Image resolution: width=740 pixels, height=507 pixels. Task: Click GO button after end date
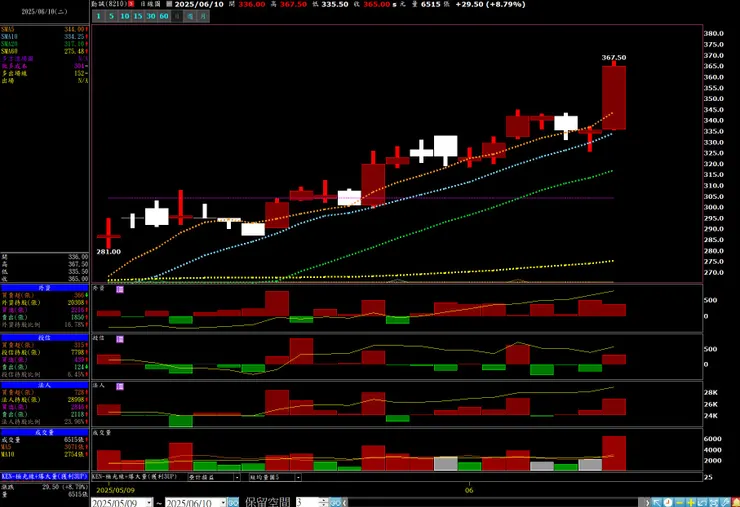[x=233, y=503]
